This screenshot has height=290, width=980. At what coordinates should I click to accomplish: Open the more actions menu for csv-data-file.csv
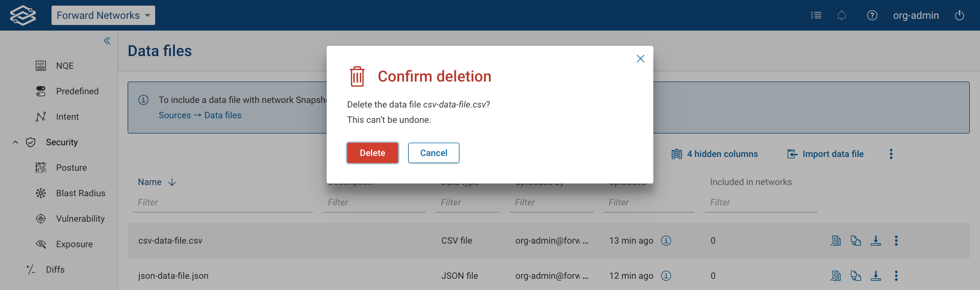[896, 241]
